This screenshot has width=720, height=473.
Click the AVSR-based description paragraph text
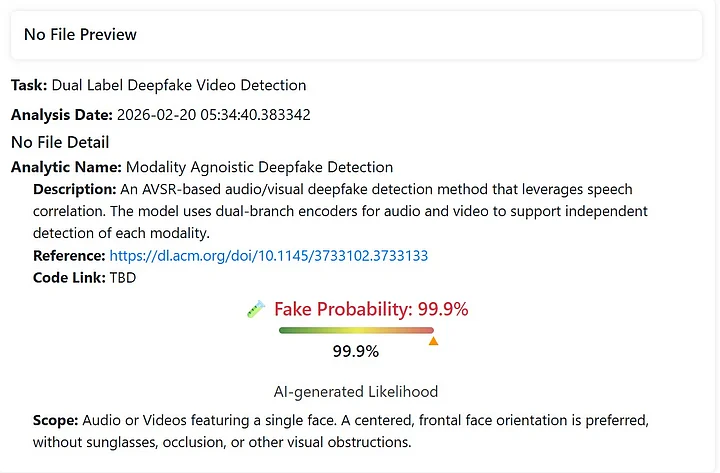(x=340, y=211)
